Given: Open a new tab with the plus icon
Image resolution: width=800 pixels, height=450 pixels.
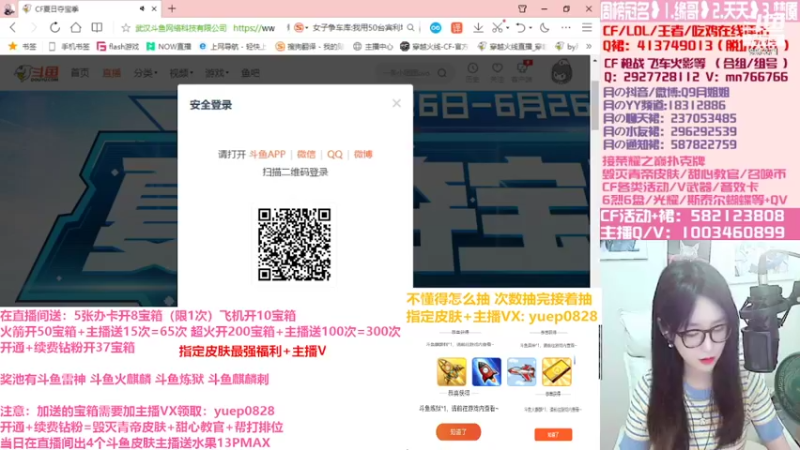Looking at the screenshot, I should click(x=172, y=8).
